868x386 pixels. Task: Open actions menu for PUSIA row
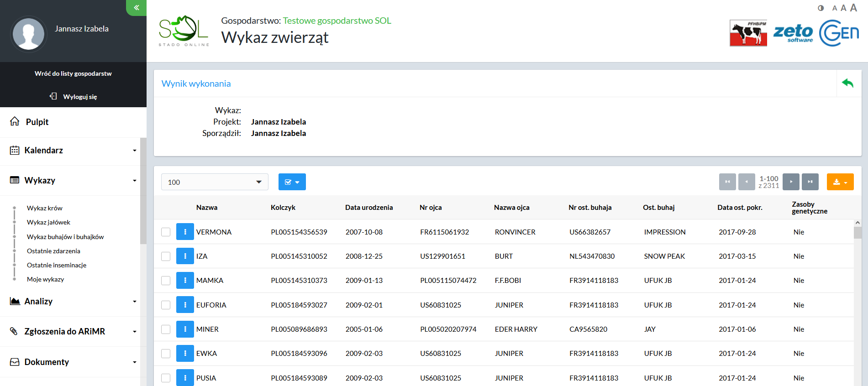[x=185, y=378]
